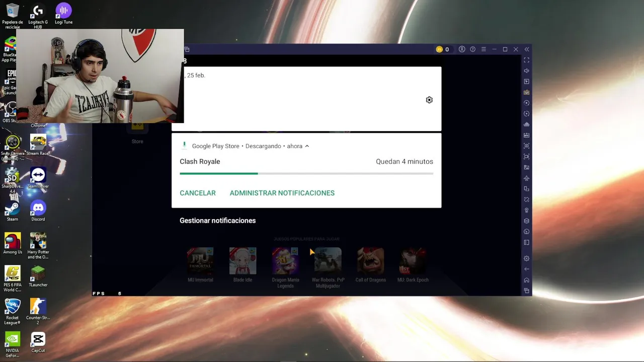Screen dimensions: 644x362
Task: Open the Call of Dragons game thumbnail
Action: pyautogui.click(x=371, y=261)
